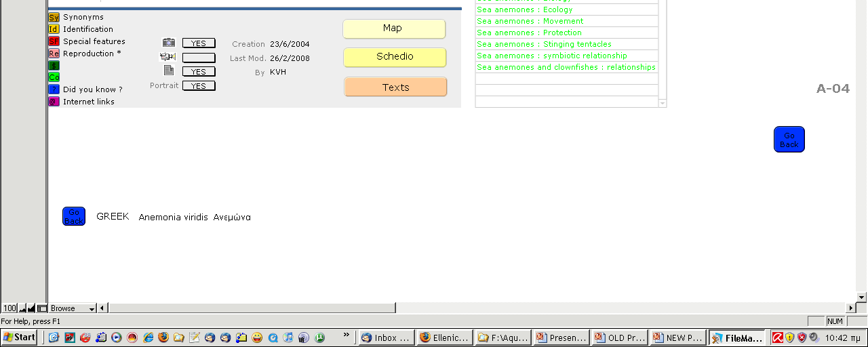Screen dimensions: 868x347
Task: Open the Identification 'Id' section icon
Action: 54,29
